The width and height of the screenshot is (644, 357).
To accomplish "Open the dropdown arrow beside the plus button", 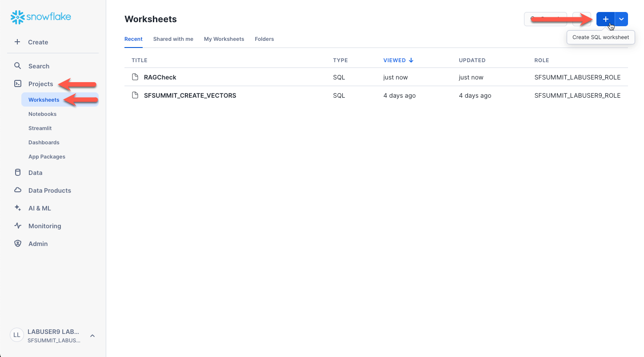I will (x=621, y=19).
